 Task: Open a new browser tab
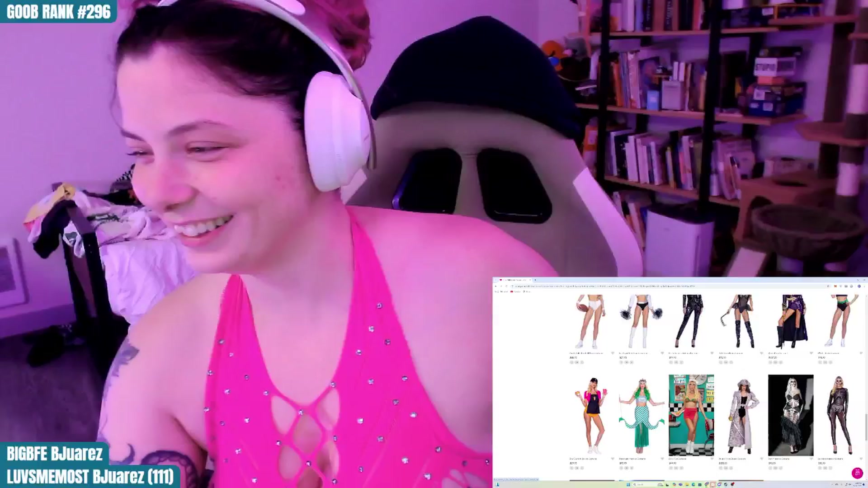coord(535,280)
